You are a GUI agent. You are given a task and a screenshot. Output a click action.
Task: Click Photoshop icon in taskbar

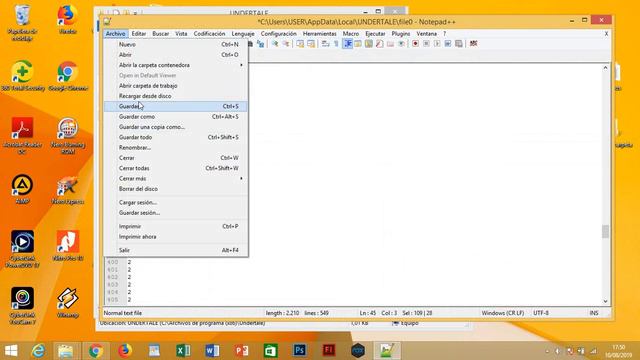[300, 350]
